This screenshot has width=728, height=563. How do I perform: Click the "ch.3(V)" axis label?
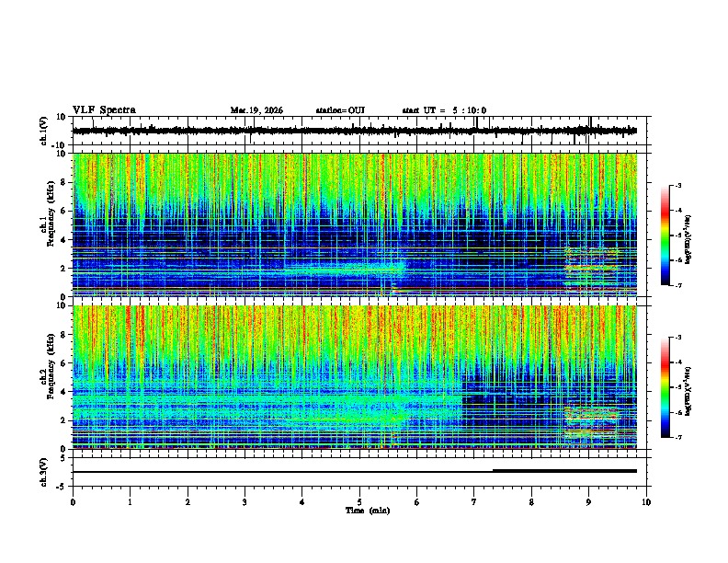[43, 472]
